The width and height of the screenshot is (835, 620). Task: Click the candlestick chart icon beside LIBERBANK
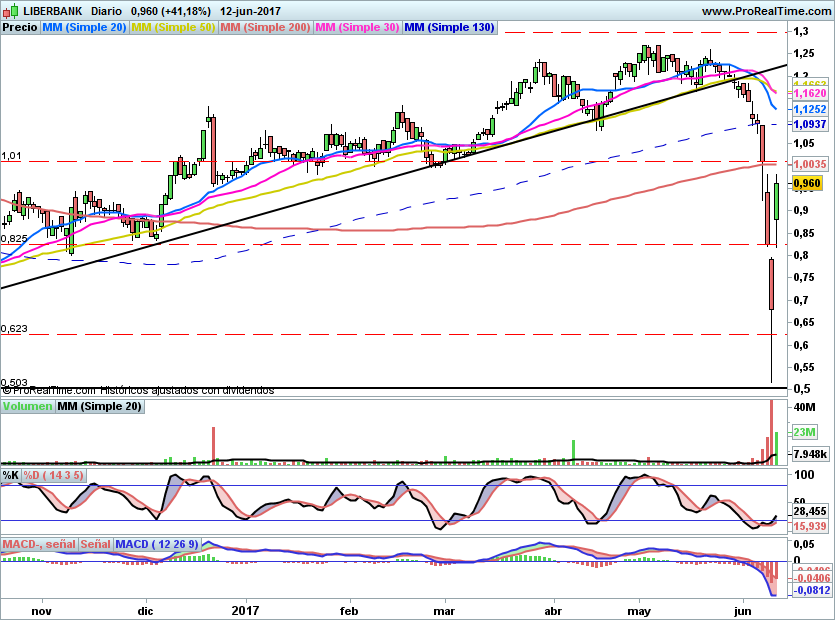10,11
